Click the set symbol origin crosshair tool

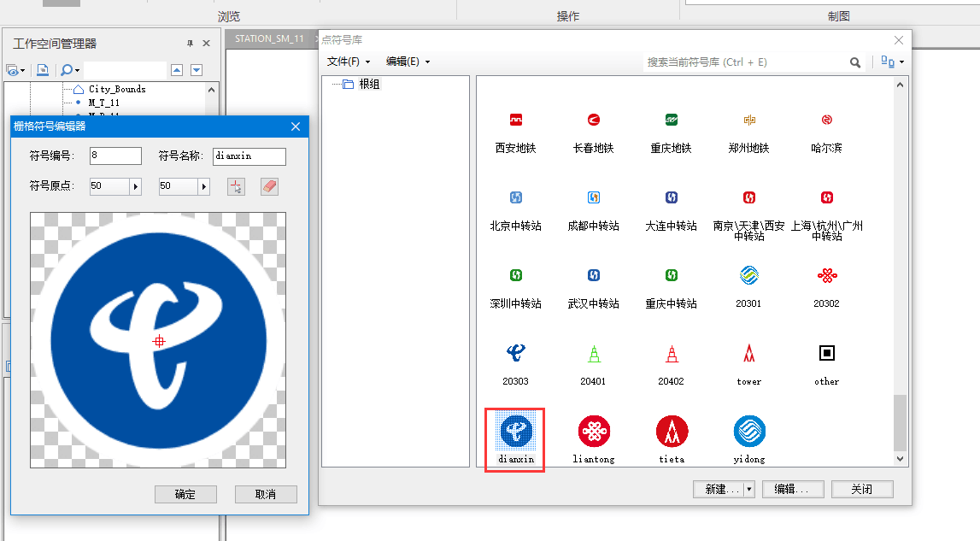coord(236,186)
